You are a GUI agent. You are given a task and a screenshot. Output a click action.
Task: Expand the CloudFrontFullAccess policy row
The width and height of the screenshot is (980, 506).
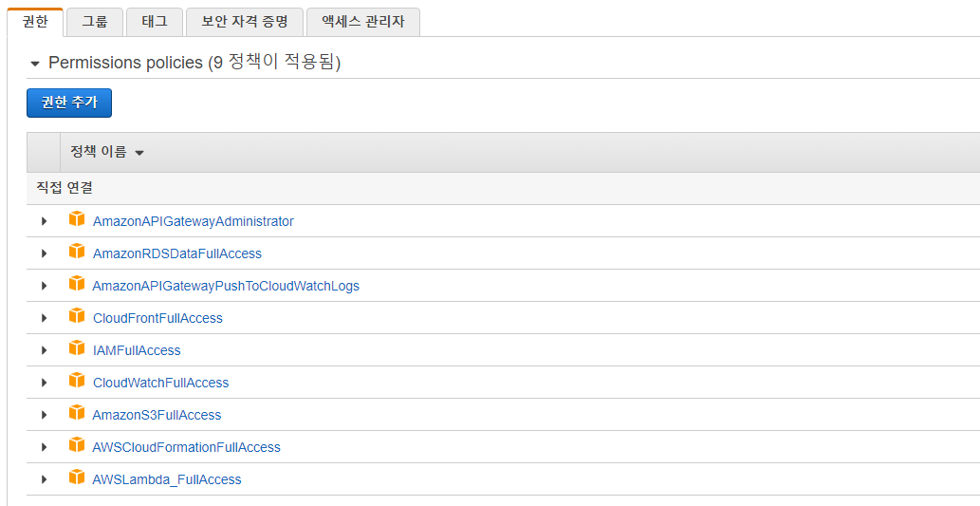[44, 318]
